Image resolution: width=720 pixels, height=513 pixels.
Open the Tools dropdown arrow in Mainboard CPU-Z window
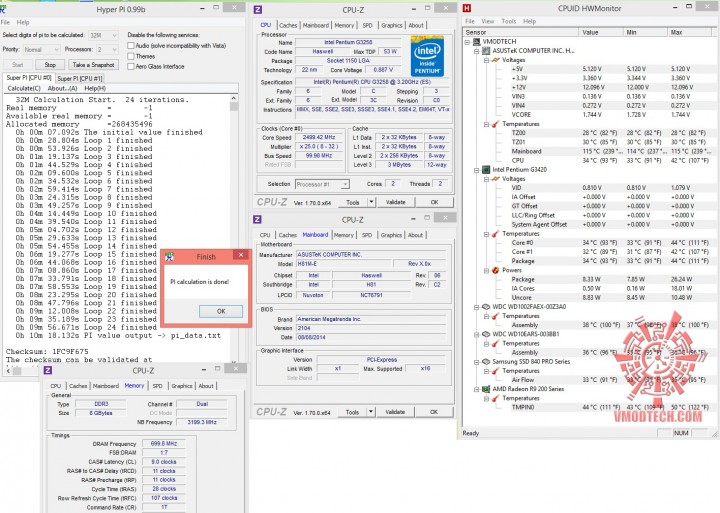pyautogui.click(x=371, y=412)
